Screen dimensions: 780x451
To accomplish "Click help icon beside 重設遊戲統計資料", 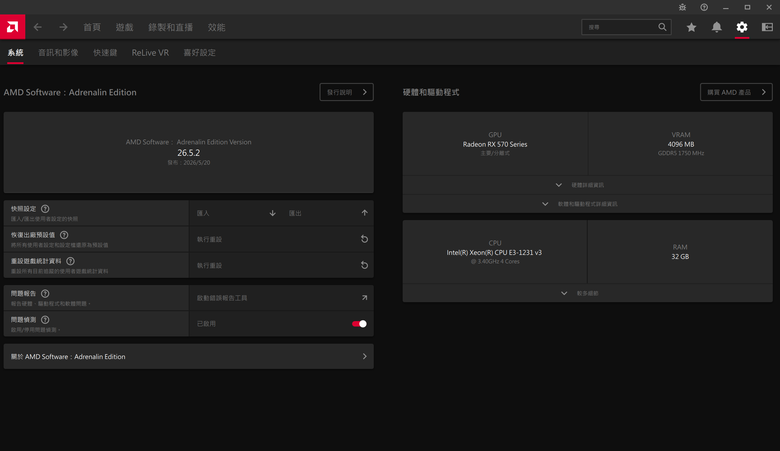I will click(71, 261).
